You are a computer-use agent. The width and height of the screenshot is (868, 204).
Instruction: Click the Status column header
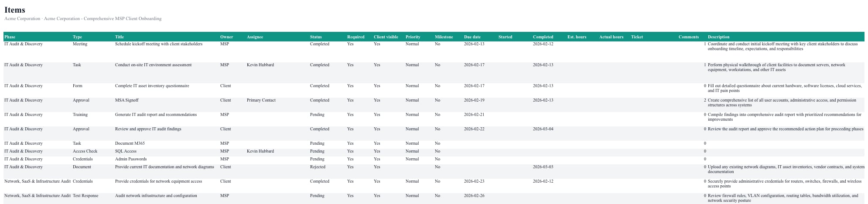point(316,37)
